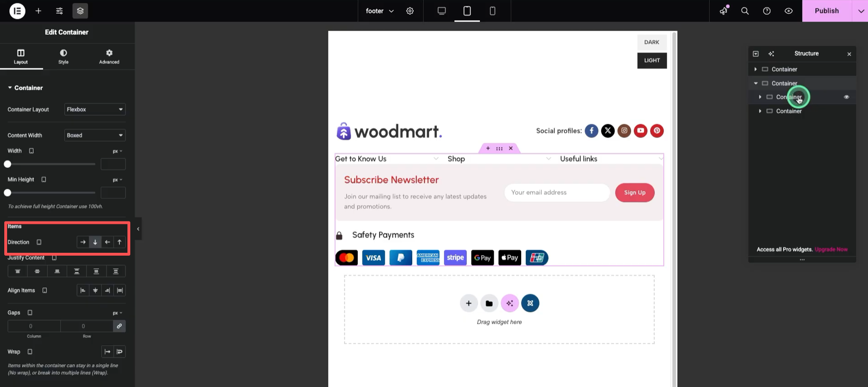
Task: Align items to end
Action: [108, 290]
